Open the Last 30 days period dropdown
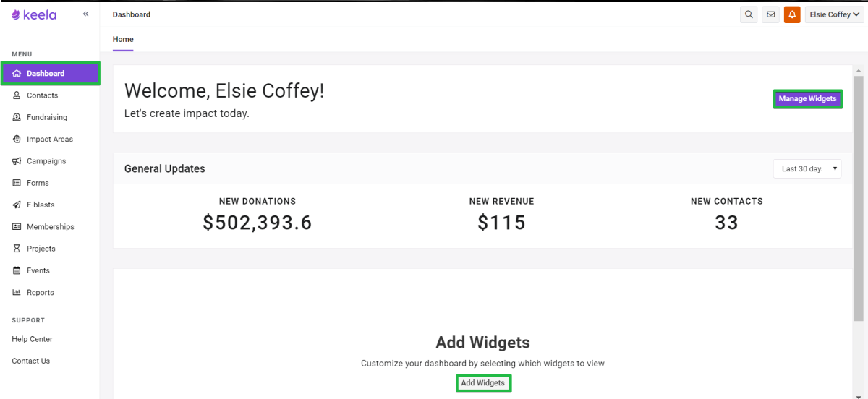The image size is (868, 399). (807, 168)
